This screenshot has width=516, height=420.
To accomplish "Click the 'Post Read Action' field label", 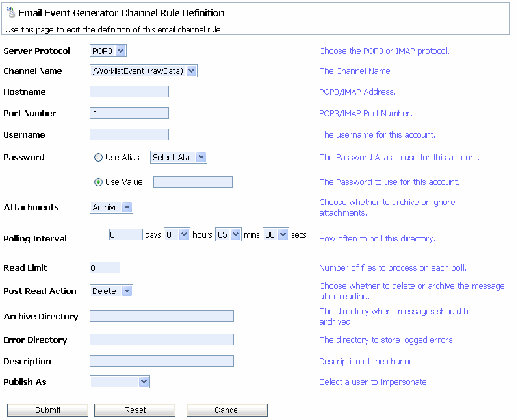I will [x=40, y=291].
